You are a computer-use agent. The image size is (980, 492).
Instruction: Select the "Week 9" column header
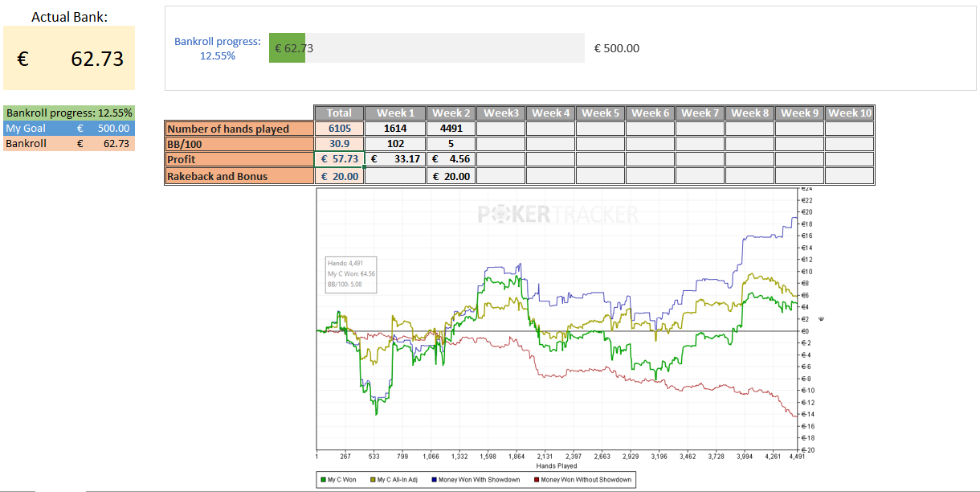pyautogui.click(x=800, y=113)
